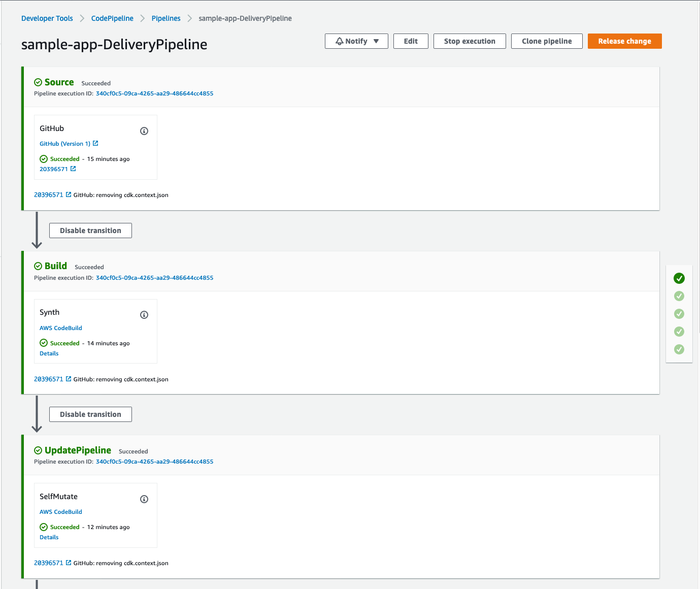The width and height of the screenshot is (700, 589).
Task: Go to CodePipeline breadcrumb
Action: click(112, 18)
